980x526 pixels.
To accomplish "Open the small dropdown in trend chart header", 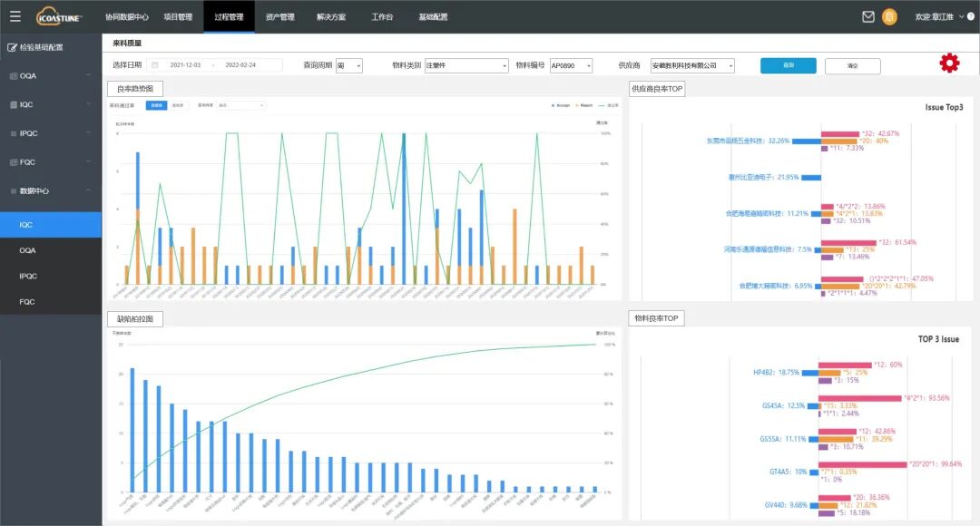I will 241,105.
